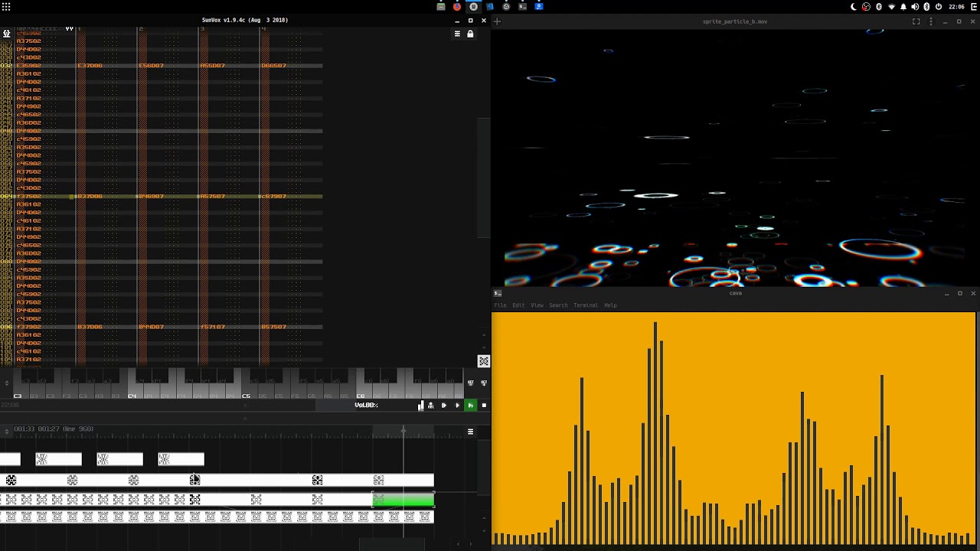Start playback with the play button
The width and height of the screenshot is (980, 551).
(x=457, y=405)
